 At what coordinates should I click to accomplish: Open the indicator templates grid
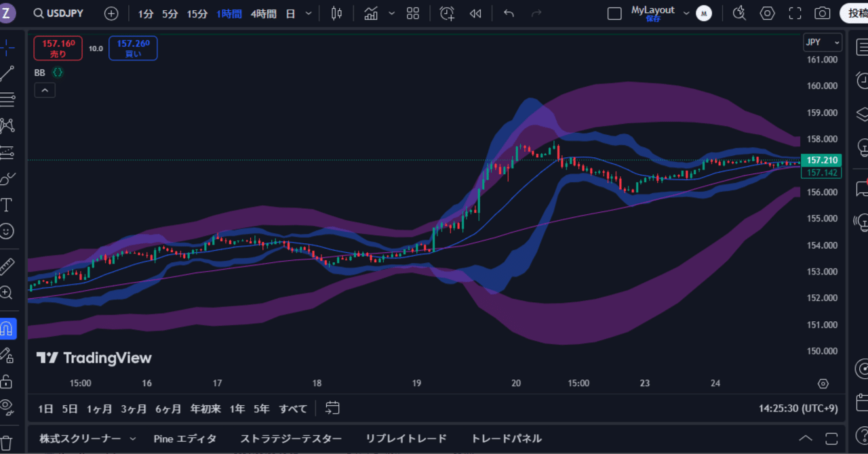tap(413, 14)
